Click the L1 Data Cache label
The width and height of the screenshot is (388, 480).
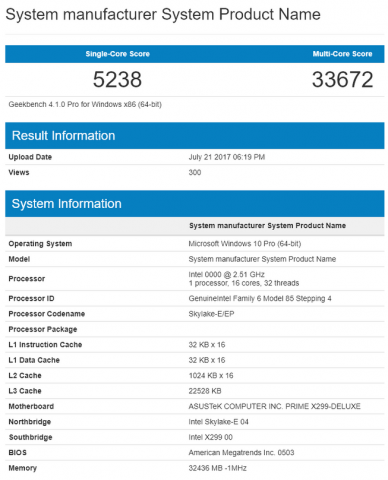tap(34, 360)
